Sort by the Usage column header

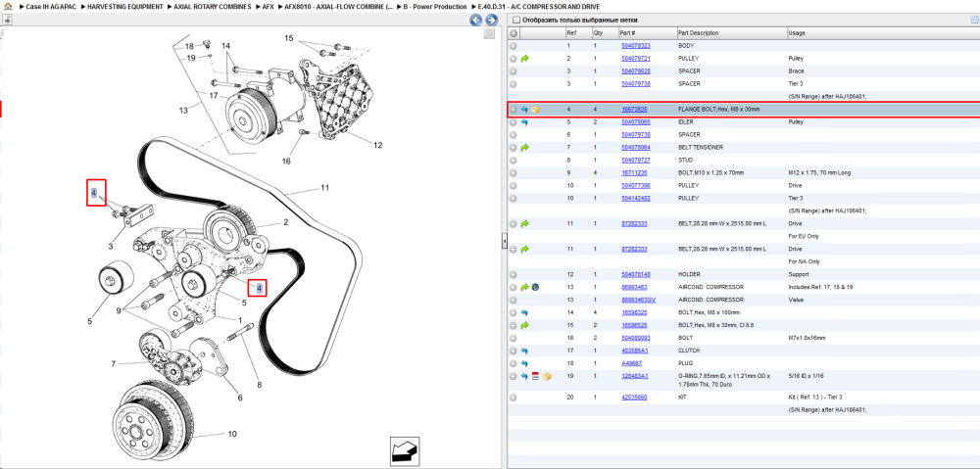point(883,33)
